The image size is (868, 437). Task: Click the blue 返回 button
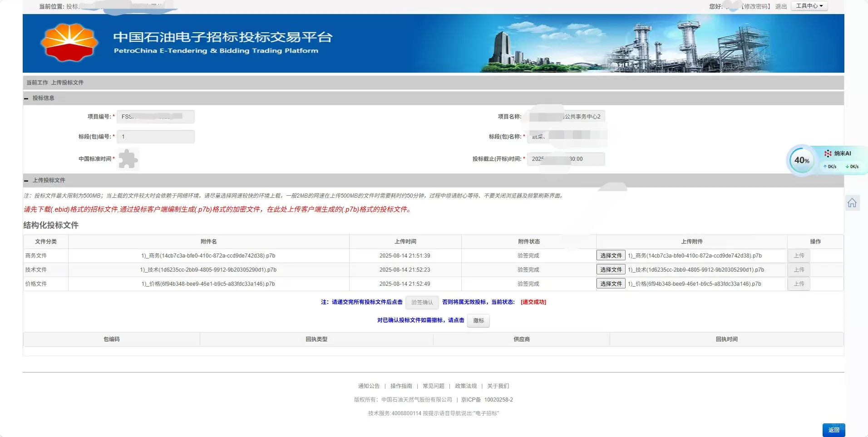point(833,430)
